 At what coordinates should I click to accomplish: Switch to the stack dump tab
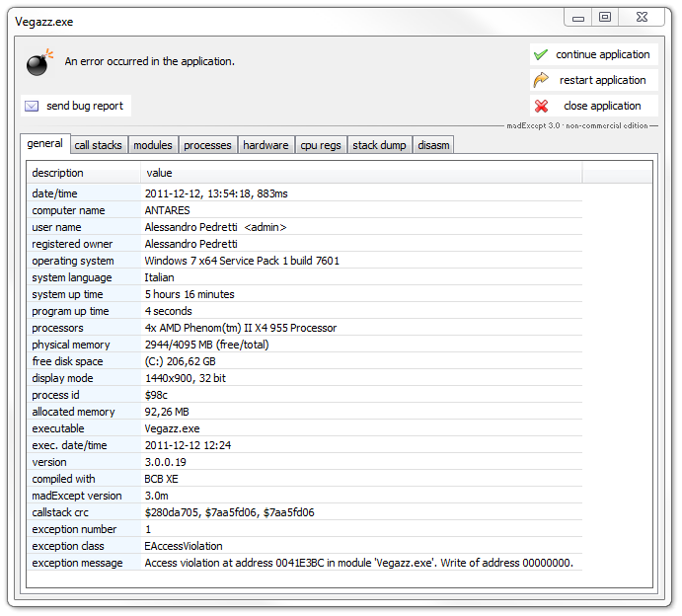coord(379,145)
